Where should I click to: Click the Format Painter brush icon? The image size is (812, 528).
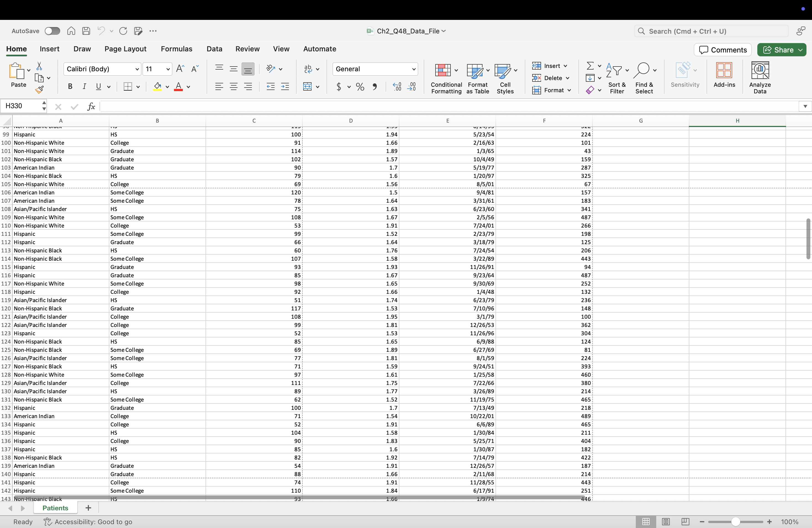click(x=39, y=90)
